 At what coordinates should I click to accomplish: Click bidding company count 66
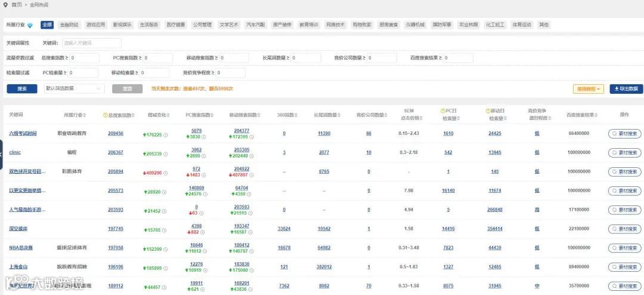tap(369, 134)
